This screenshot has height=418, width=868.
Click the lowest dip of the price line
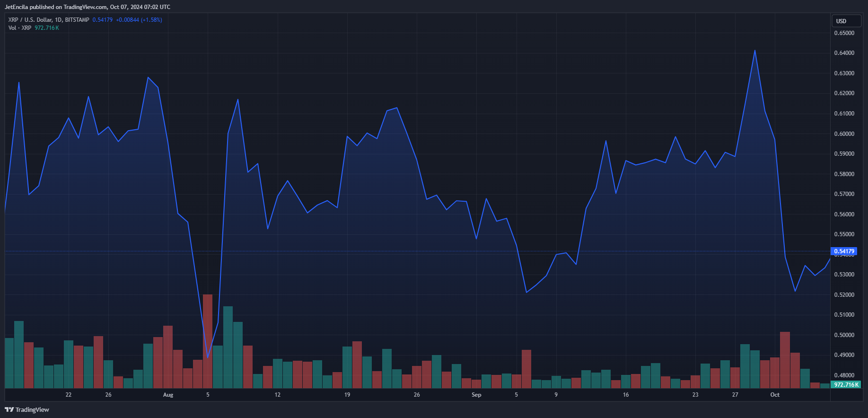(208, 357)
